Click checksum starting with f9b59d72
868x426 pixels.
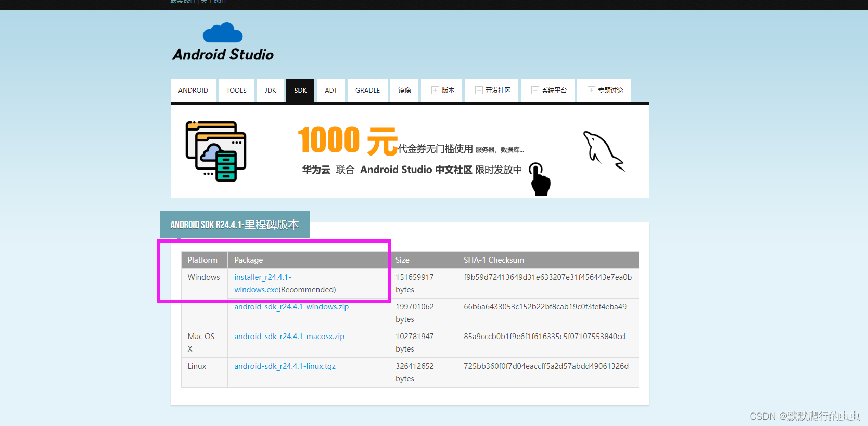pyautogui.click(x=547, y=277)
